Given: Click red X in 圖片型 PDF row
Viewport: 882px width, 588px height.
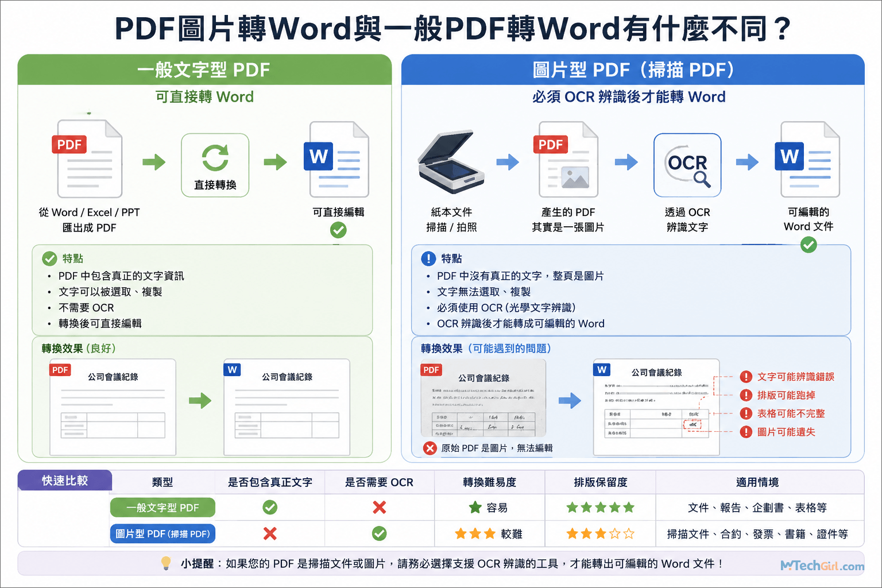Looking at the screenshot, I should (270, 534).
